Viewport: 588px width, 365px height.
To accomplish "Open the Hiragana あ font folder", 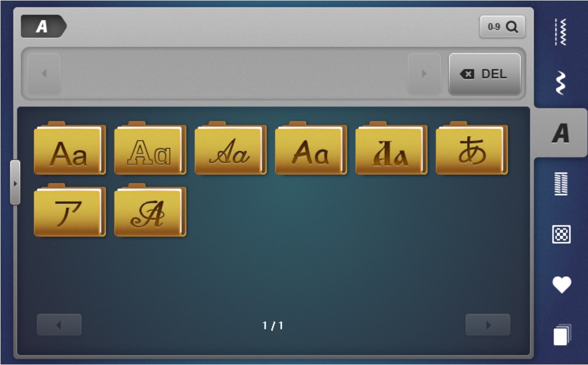I will click(471, 149).
